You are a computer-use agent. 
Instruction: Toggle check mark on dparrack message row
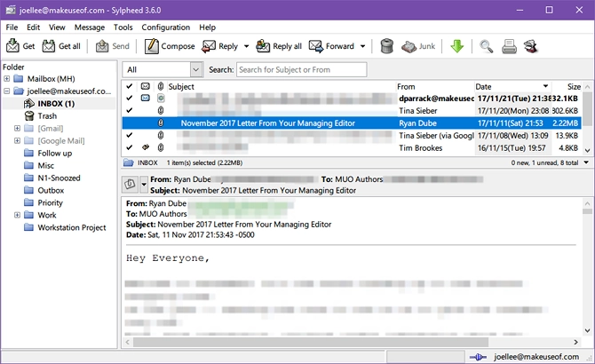coord(130,99)
